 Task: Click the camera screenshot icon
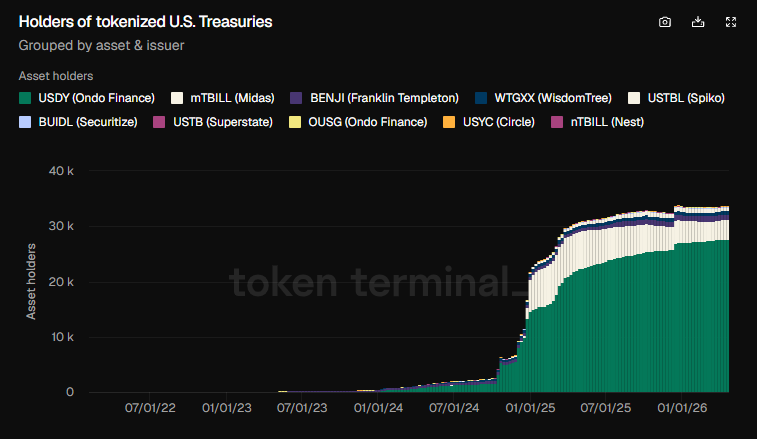pos(665,22)
